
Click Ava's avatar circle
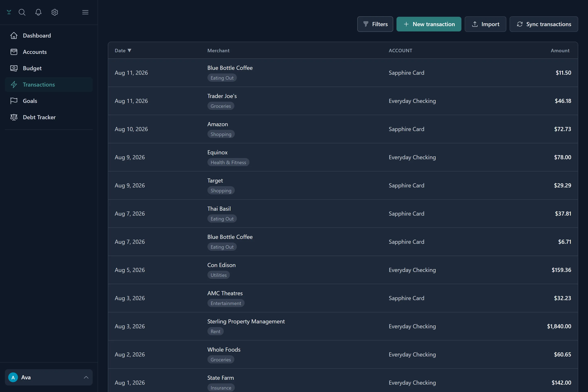[x=13, y=377]
